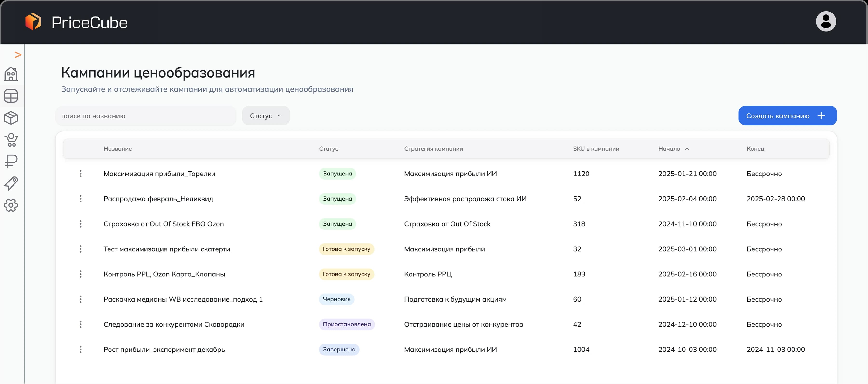The width and height of the screenshot is (868, 384).
Task: Click the PriceCube cube logo
Action: click(x=33, y=21)
